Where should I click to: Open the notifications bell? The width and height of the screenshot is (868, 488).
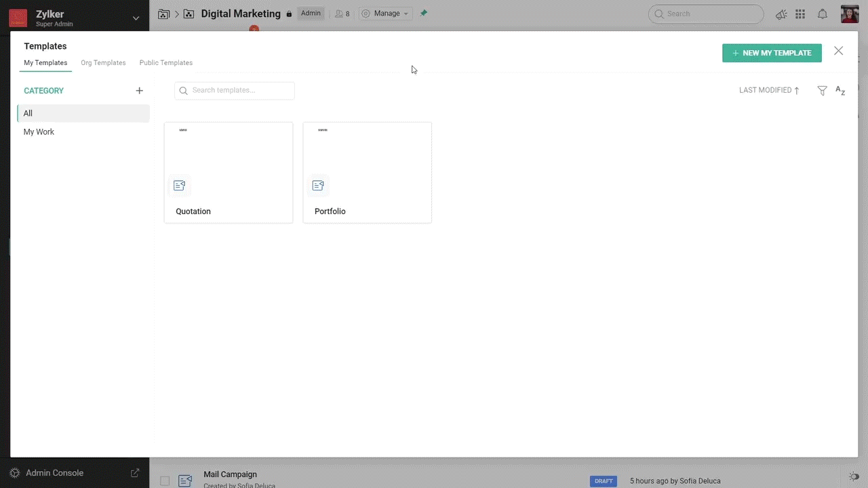point(822,14)
